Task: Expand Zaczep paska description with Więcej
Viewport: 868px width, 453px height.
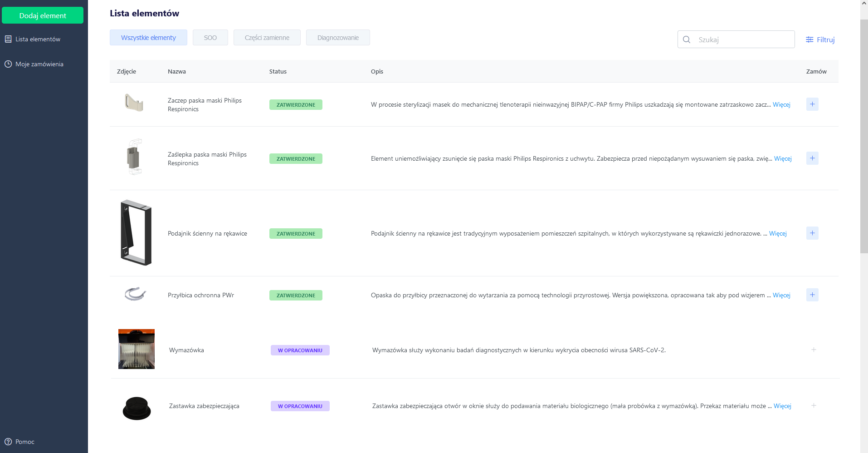Action: (781, 105)
